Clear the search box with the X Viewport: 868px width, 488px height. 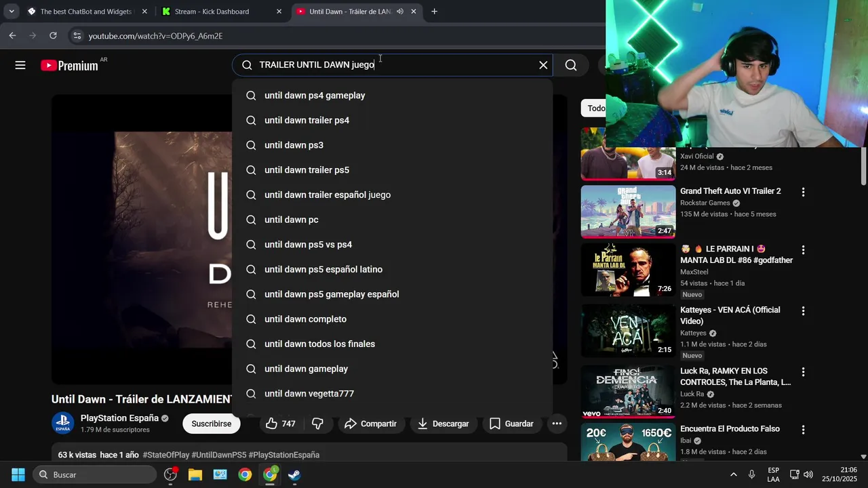tap(543, 65)
